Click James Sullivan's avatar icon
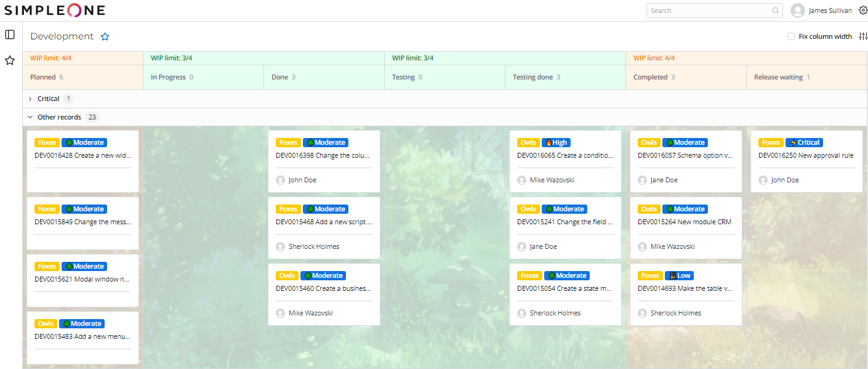The width and height of the screenshot is (868, 369). click(x=797, y=10)
